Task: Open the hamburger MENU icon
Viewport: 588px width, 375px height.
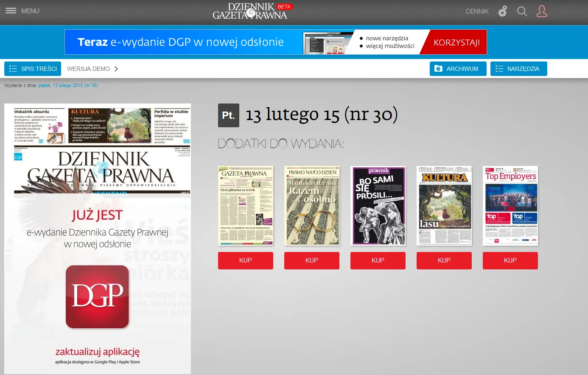Action: [11, 11]
